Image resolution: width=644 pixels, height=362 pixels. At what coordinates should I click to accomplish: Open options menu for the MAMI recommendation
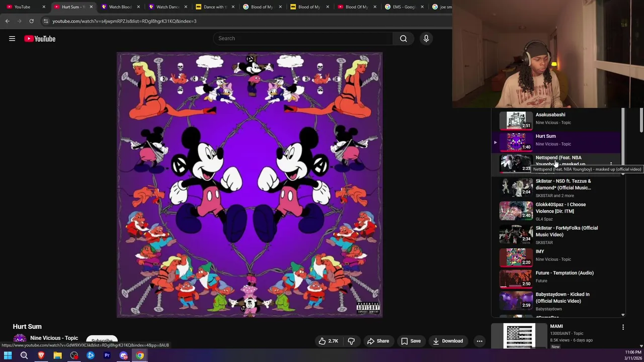click(x=623, y=327)
